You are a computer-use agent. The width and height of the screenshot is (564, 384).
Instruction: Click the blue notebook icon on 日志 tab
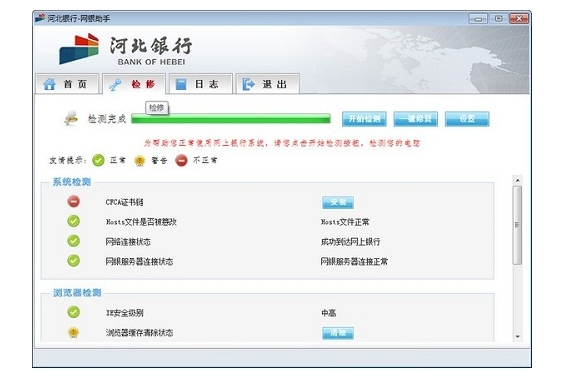pyautogui.click(x=181, y=84)
